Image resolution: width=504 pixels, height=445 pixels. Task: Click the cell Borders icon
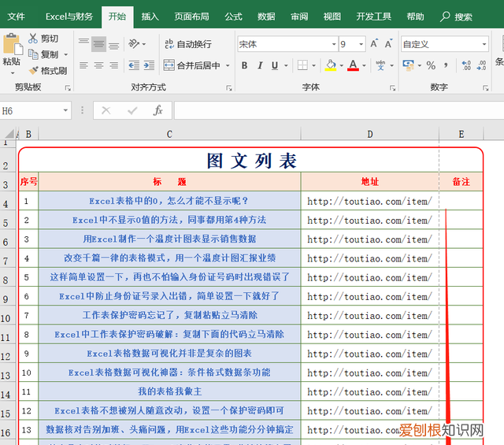[x=302, y=65]
